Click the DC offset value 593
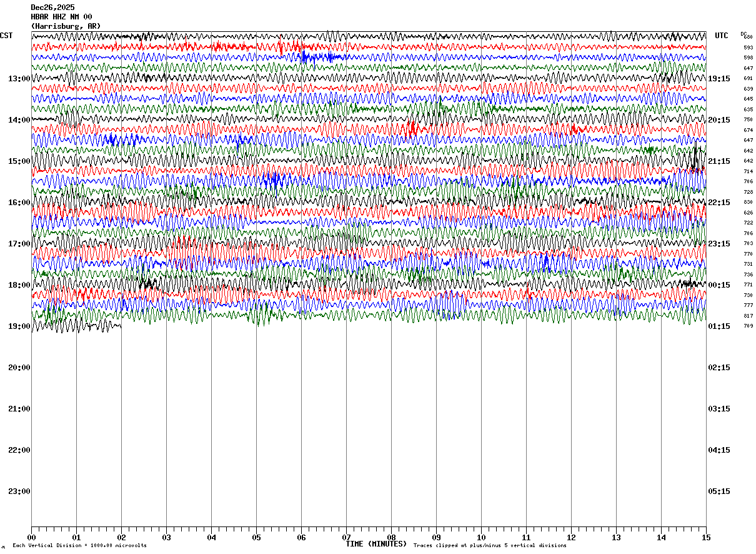 click(748, 48)
